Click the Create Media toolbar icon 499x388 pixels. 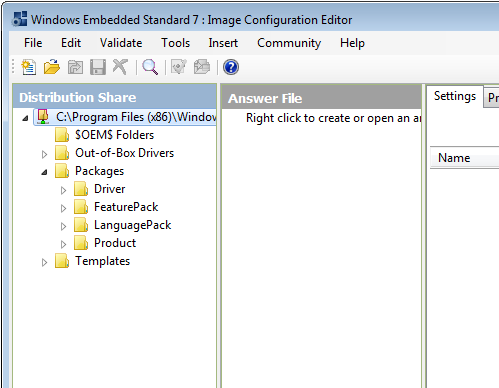202,67
